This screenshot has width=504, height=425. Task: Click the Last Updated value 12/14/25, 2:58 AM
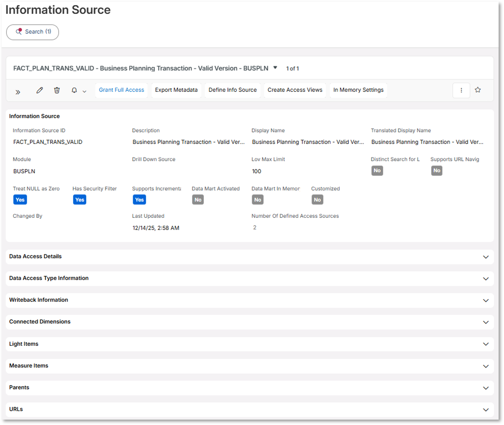coord(156,228)
